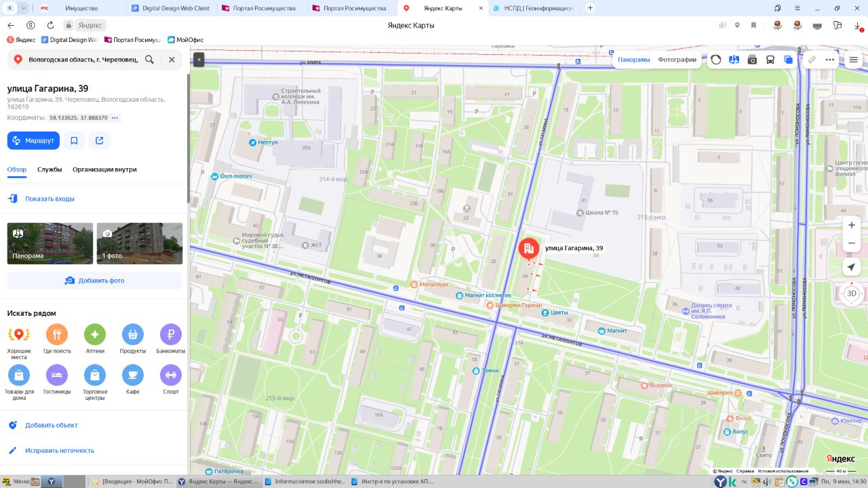The height and width of the screenshot is (488, 868).
Task: Open Организации внутри tab
Action: tap(104, 169)
